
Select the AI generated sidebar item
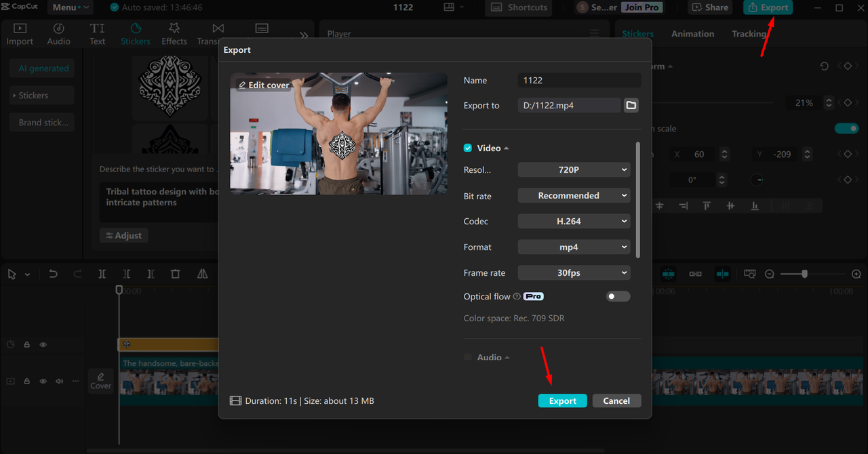click(x=43, y=68)
